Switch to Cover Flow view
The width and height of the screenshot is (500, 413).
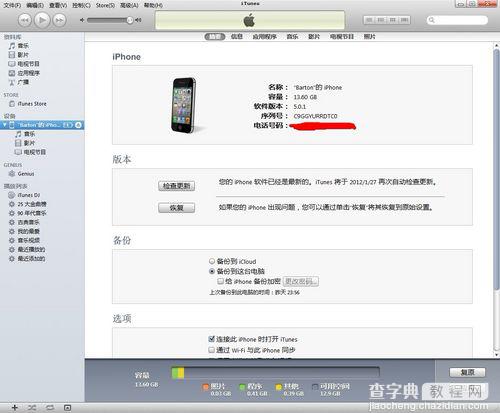coord(404,20)
